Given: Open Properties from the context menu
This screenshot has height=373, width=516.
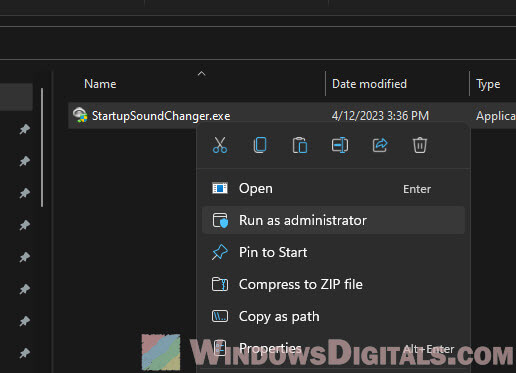Looking at the screenshot, I should click(333, 349).
